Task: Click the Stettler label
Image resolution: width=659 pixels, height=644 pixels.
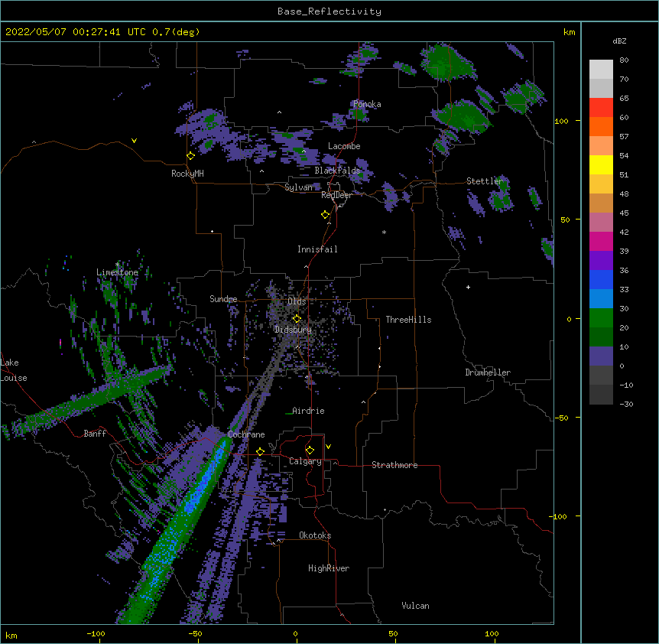Action: point(484,181)
